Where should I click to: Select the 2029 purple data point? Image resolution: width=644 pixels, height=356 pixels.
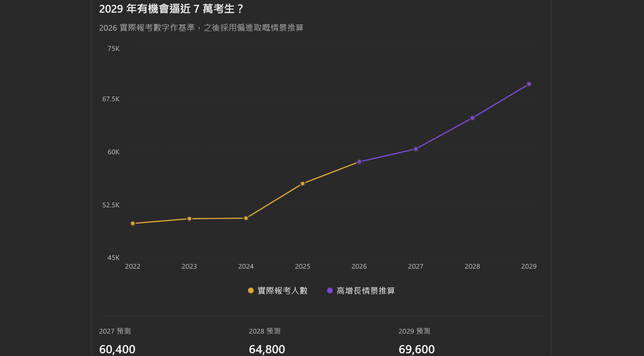tap(529, 84)
